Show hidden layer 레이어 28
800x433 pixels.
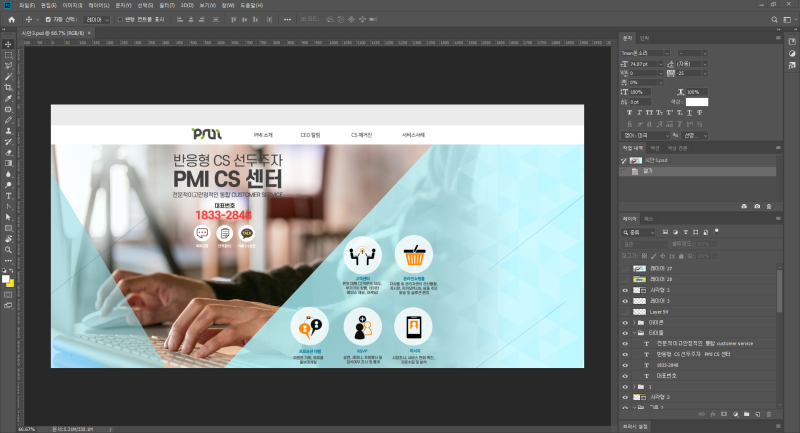point(625,279)
